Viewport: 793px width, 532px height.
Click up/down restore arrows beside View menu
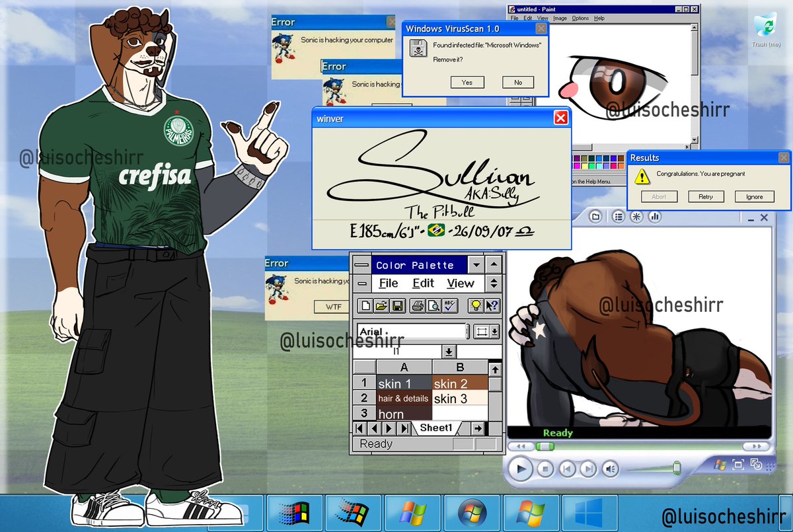(494, 284)
